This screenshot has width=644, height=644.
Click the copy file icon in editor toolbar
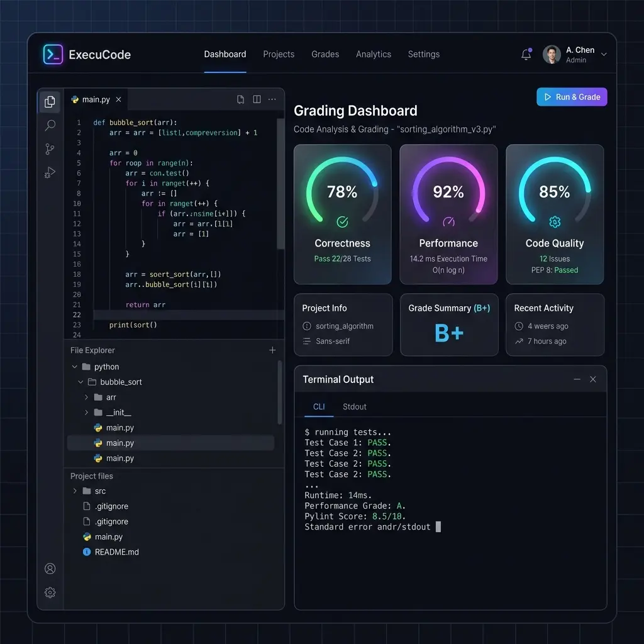point(241,99)
